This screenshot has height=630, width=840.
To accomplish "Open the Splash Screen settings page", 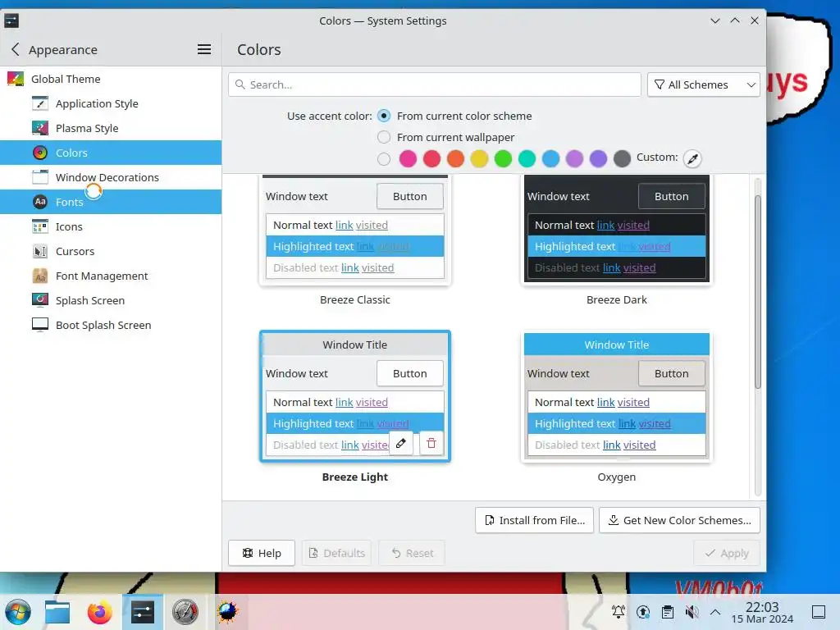I will (x=111, y=300).
